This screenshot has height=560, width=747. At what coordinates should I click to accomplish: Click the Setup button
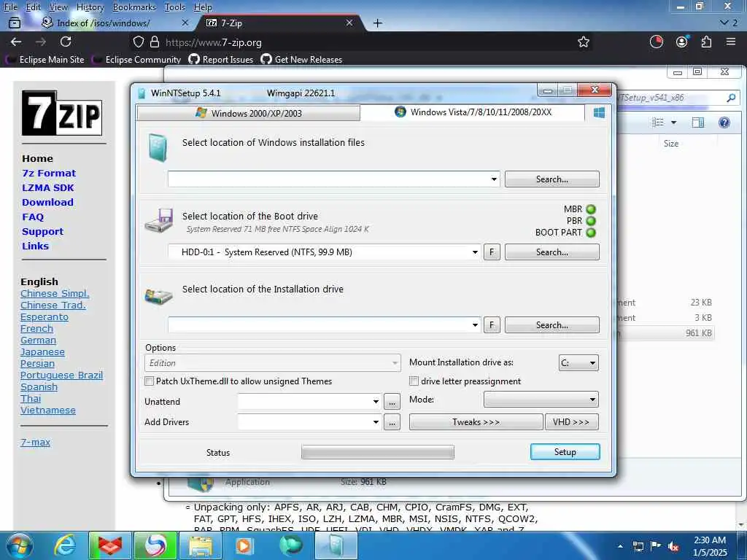565,452
